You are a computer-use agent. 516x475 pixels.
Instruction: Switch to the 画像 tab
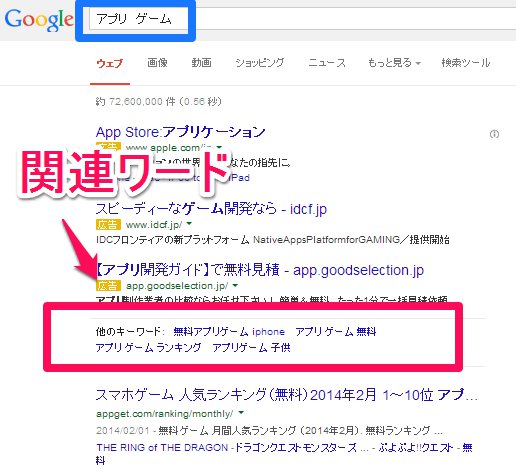[157, 63]
